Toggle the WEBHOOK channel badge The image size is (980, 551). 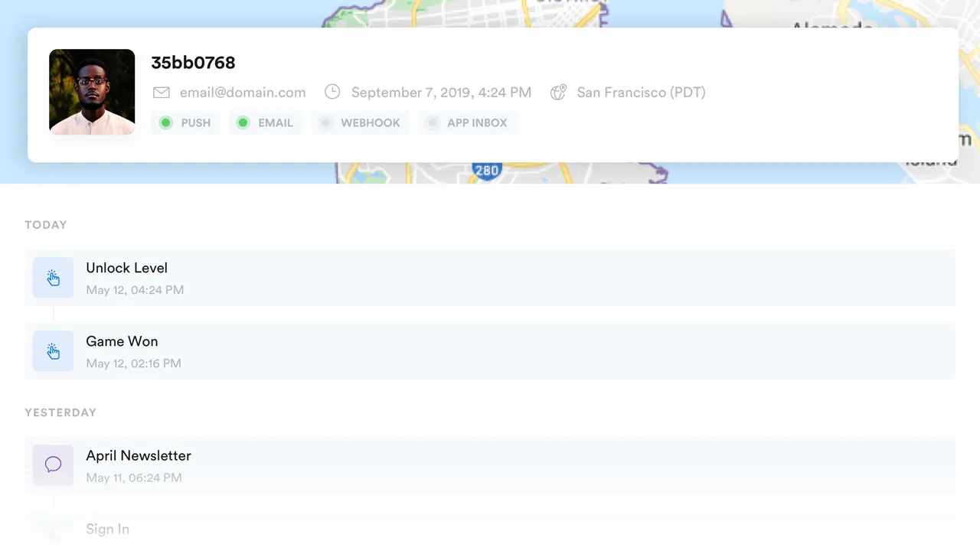pos(360,122)
